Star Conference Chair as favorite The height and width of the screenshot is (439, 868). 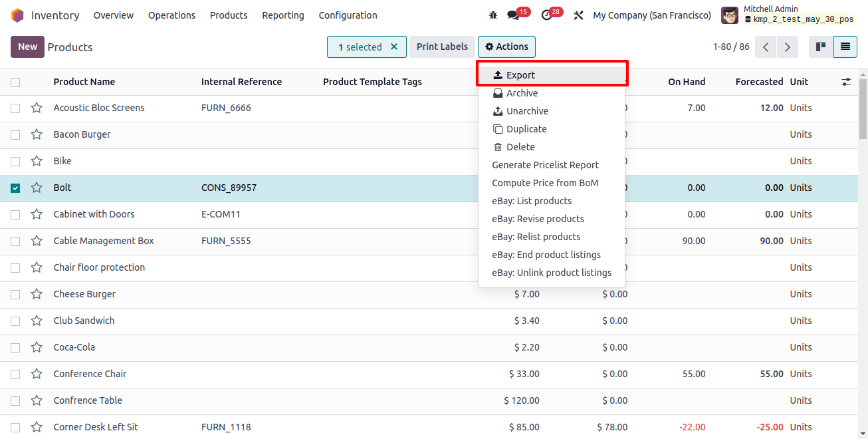pyautogui.click(x=37, y=374)
